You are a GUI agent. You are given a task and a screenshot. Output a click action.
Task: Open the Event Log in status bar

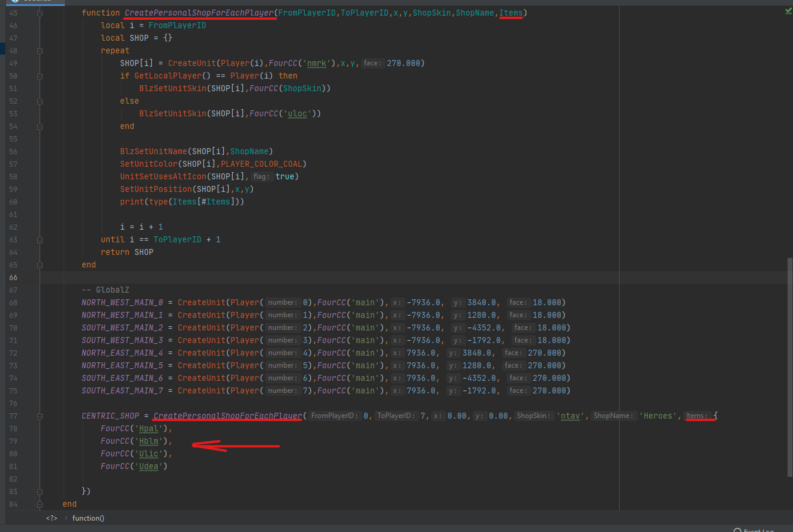pos(757,530)
